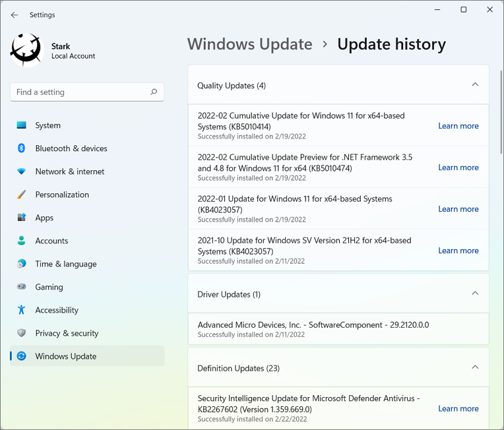Select the .NET Framework 3.5 and 4.8 update text

pos(305,163)
